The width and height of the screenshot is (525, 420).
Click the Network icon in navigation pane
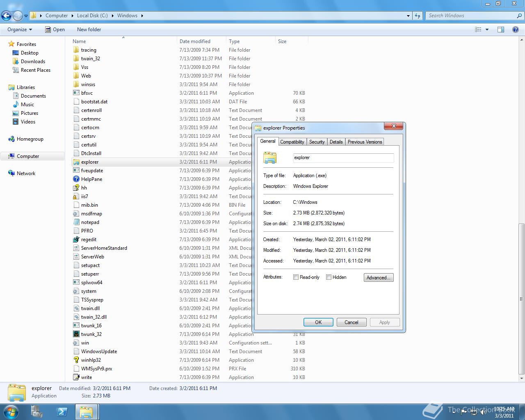tap(11, 173)
